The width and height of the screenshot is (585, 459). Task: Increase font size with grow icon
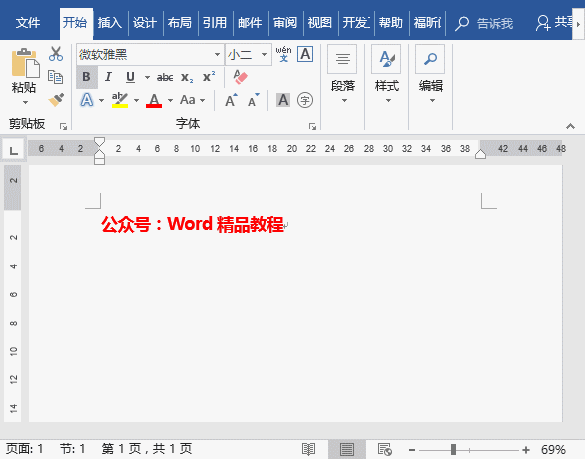click(231, 100)
